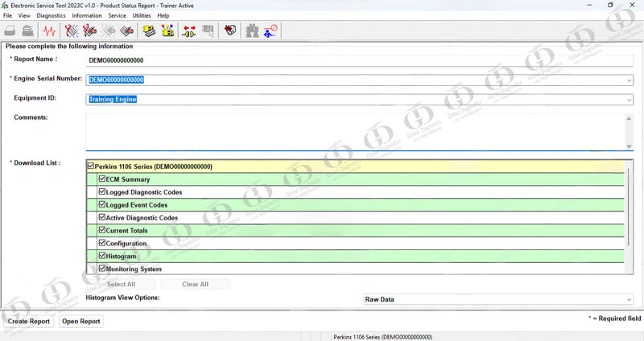Open the Histogram View Options Raw Data dropdown

pyautogui.click(x=628, y=299)
